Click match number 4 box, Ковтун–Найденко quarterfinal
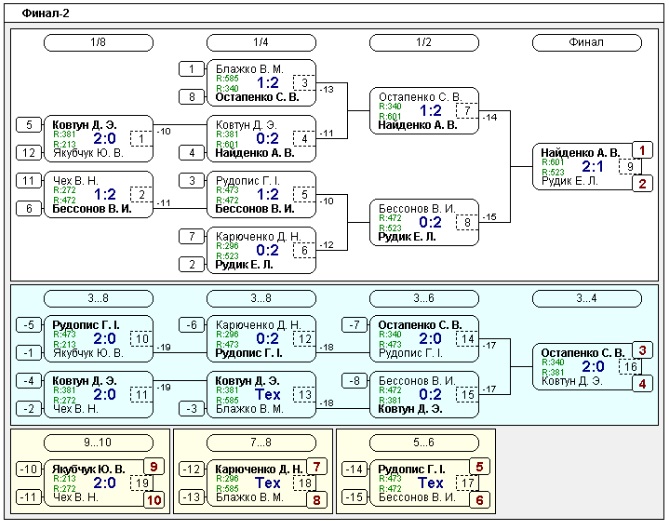This screenshot has width=669, height=521. tap(304, 139)
